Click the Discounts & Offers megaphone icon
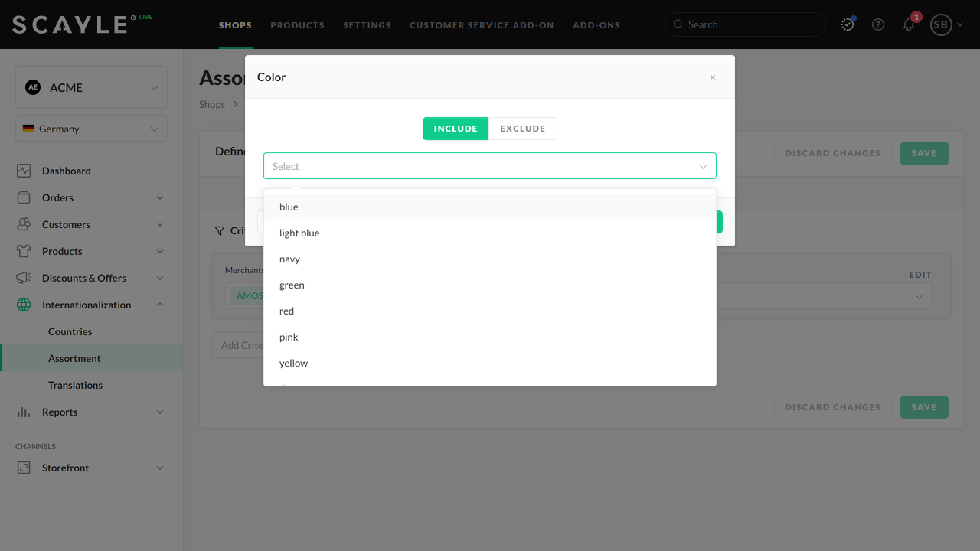The width and height of the screenshot is (980, 551). click(24, 278)
